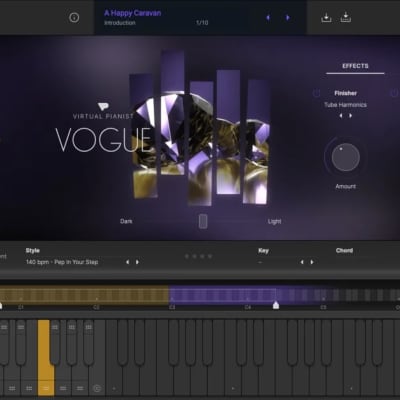Click the save preset icon

[326, 17]
